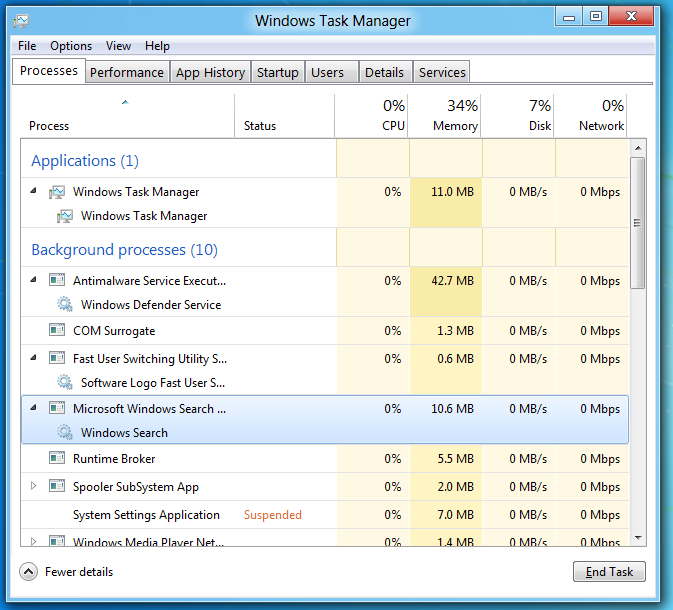
Task: Click the COM Surrogate process icon
Action: pos(57,330)
